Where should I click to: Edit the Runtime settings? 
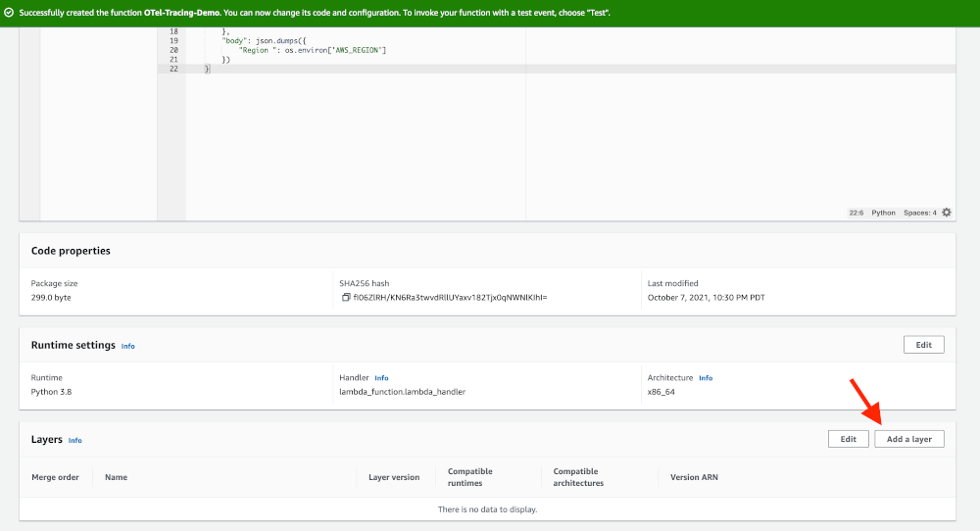924,345
